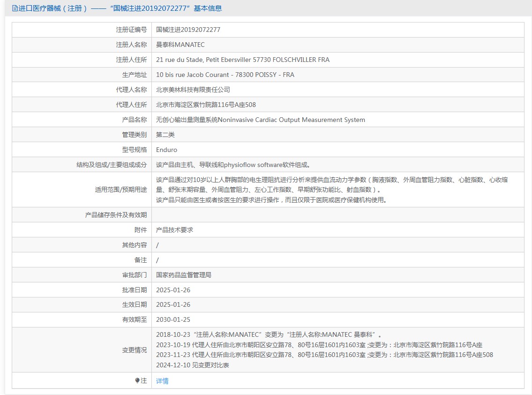Image resolution: width=532 pixels, height=395 pixels.
Task: Select registration number value 国械注进20192072277
Action: [188, 30]
